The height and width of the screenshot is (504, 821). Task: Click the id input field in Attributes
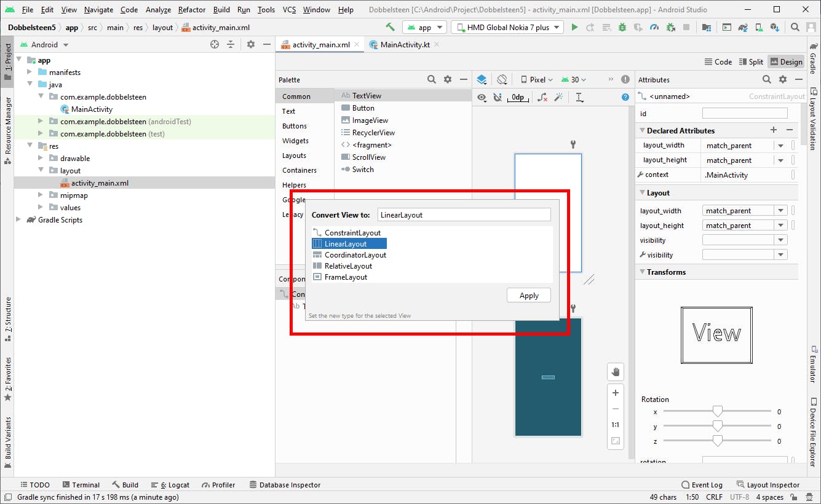coord(744,114)
